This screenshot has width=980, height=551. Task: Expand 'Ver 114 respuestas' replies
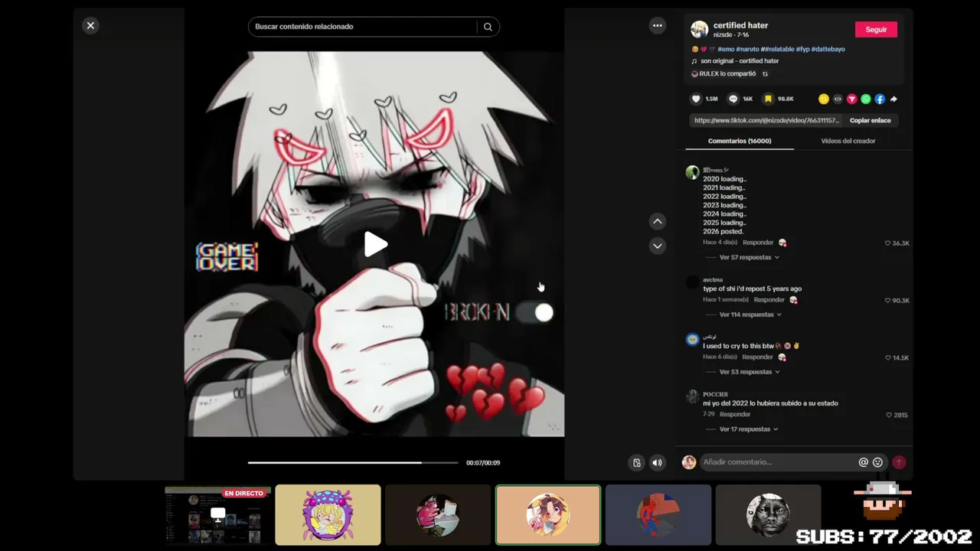pyautogui.click(x=750, y=315)
